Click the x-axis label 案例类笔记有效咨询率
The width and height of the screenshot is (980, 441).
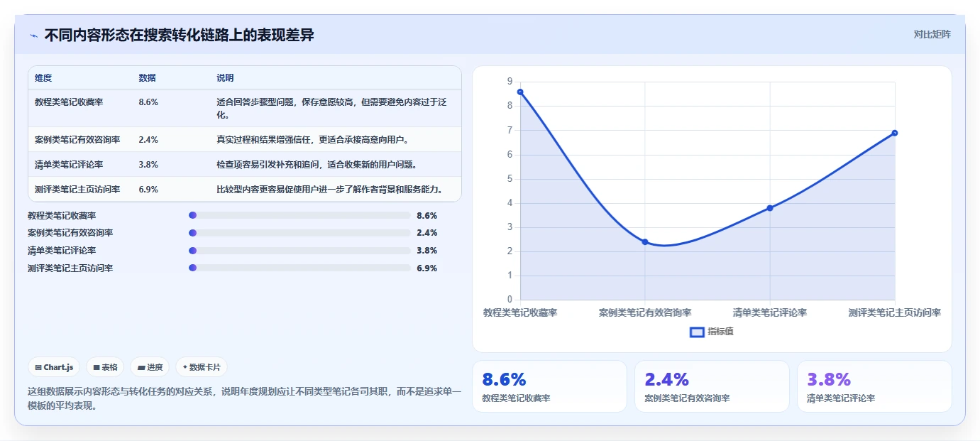pyautogui.click(x=645, y=312)
